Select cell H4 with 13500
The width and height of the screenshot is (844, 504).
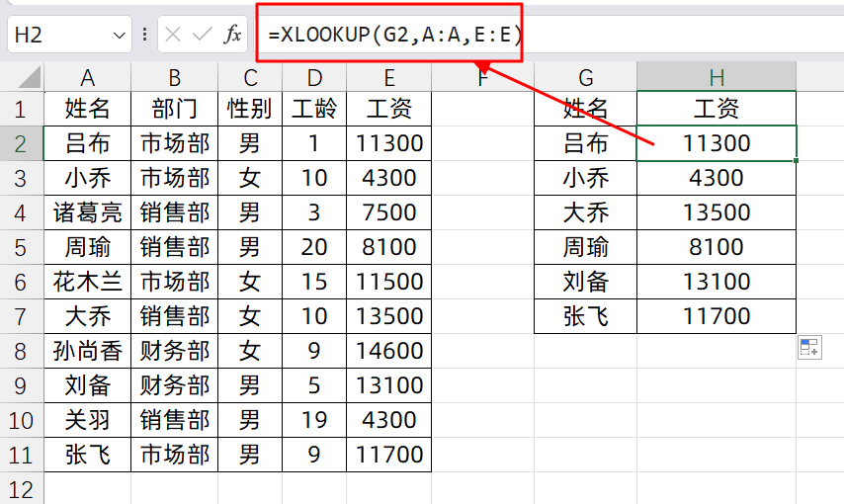pos(717,212)
